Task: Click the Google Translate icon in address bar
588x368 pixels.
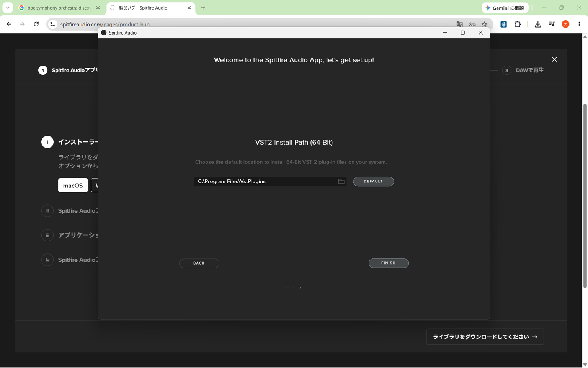Action: (x=459, y=24)
